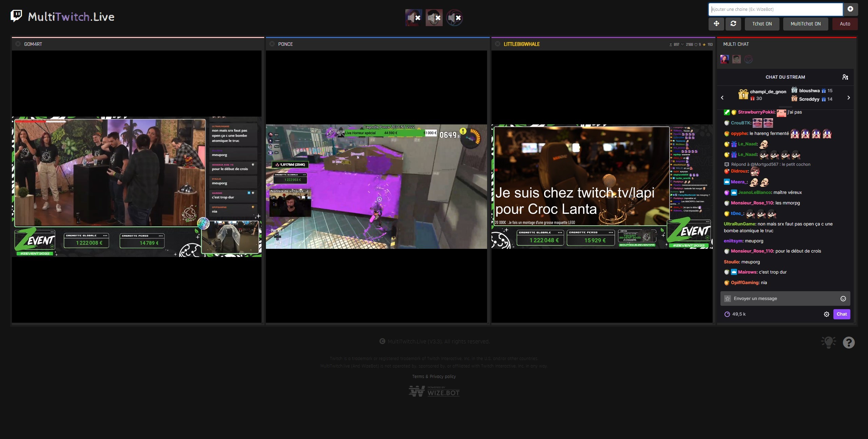This screenshot has width=868, height=439.
Task: Click the LITTLEBIGWHALE video stream player
Action: tap(602, 187)
